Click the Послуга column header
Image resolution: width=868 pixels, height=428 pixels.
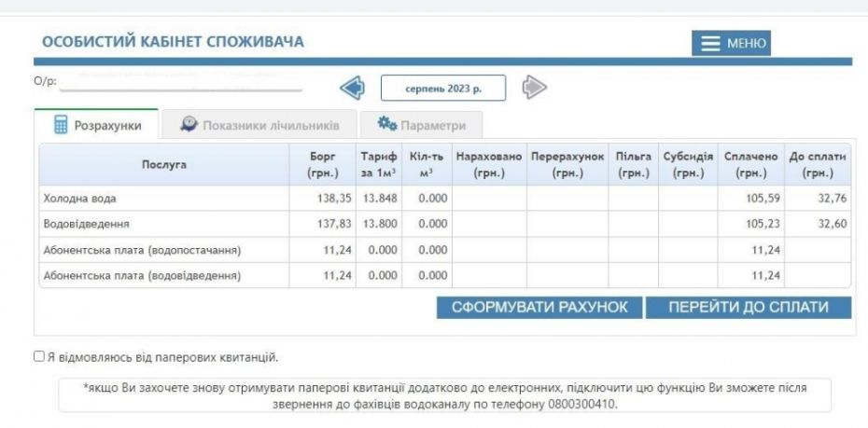(x=164, y=165)
